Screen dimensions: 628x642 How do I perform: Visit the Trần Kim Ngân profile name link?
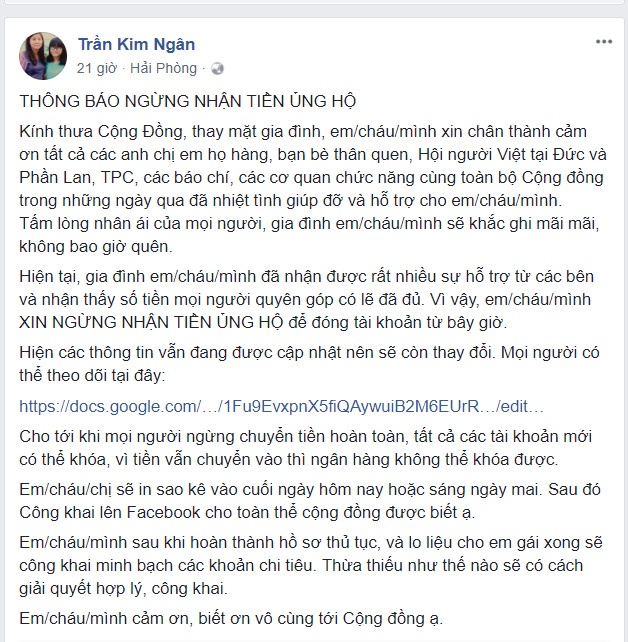(136, 44)
